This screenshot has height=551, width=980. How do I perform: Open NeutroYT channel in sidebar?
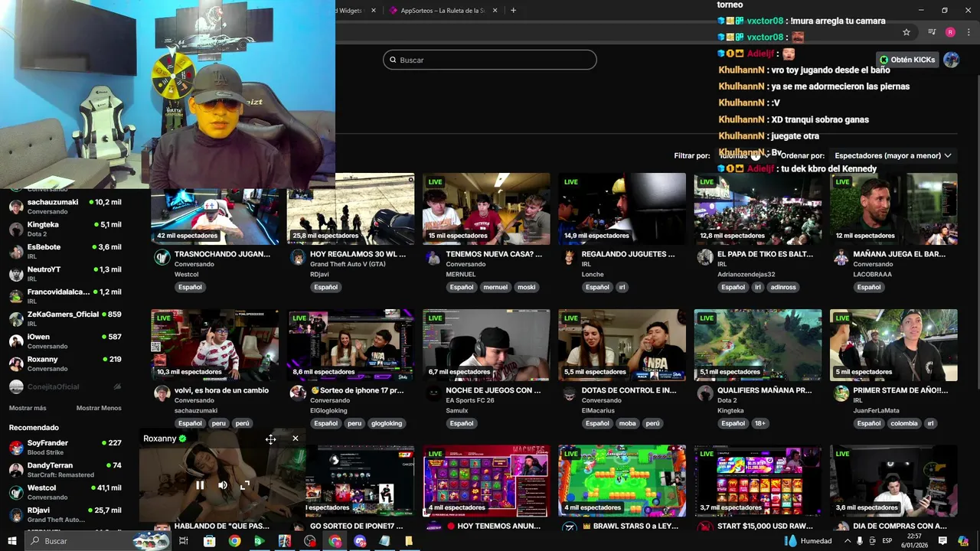click(65, 273)
